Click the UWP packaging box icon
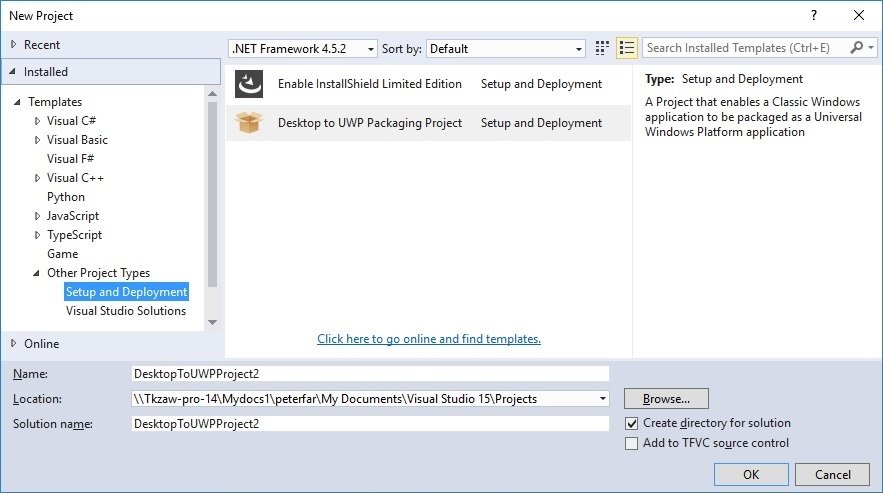This screenshot has height=493, width=883. pyautogui.click(x=249, y=122)
